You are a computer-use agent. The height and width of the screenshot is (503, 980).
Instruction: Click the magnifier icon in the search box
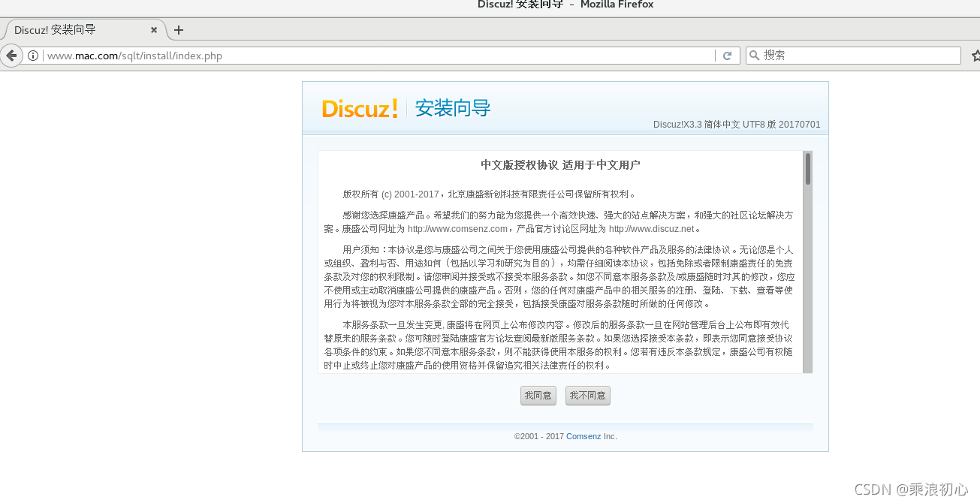[x=754, y=56]
